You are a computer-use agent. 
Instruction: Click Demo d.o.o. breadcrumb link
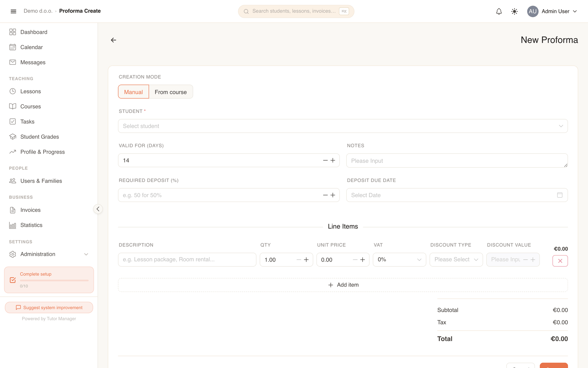[38, 11]
